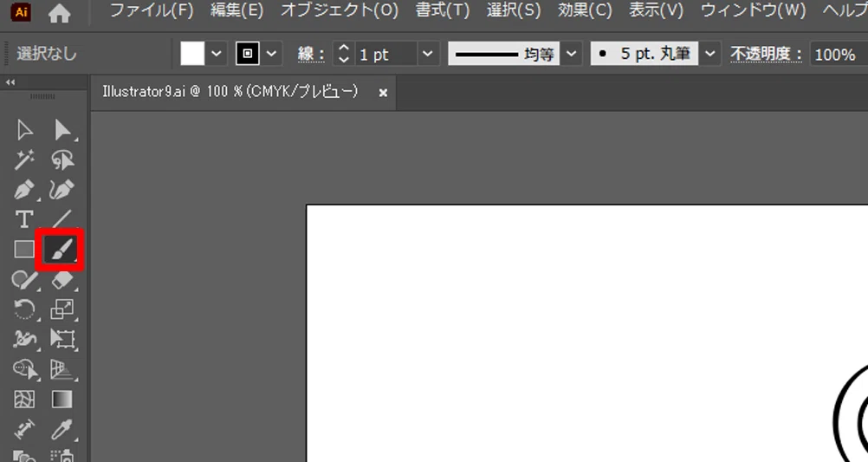
Task: Select the Measure tool left of Eyedropper
Action: [x=24, y=429]
